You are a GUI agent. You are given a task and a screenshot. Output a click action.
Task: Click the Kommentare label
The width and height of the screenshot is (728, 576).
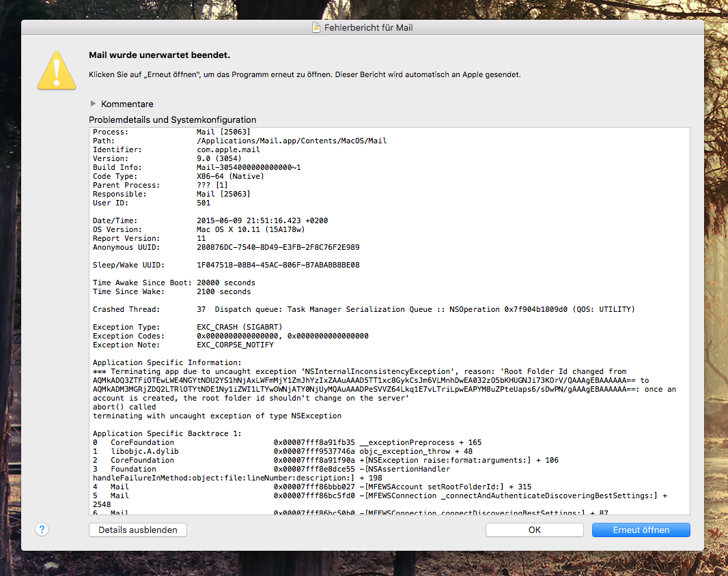coord(127,104)
